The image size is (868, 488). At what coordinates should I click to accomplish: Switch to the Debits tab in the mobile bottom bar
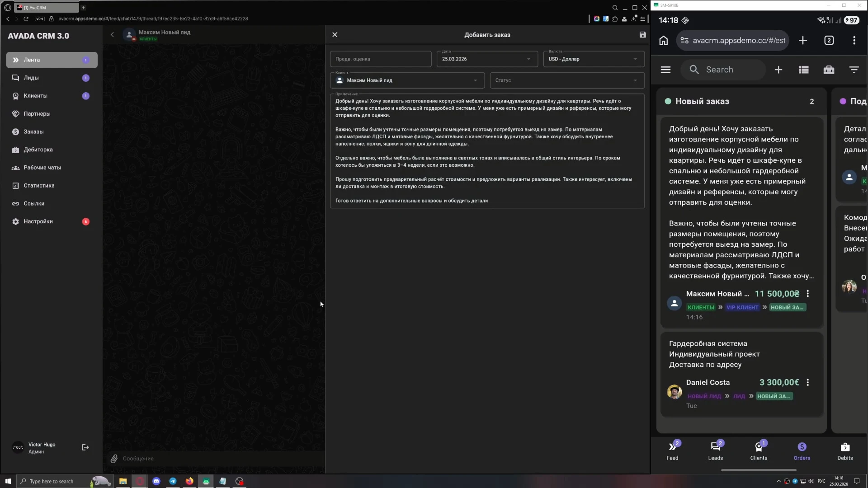(x=844, y=450)
